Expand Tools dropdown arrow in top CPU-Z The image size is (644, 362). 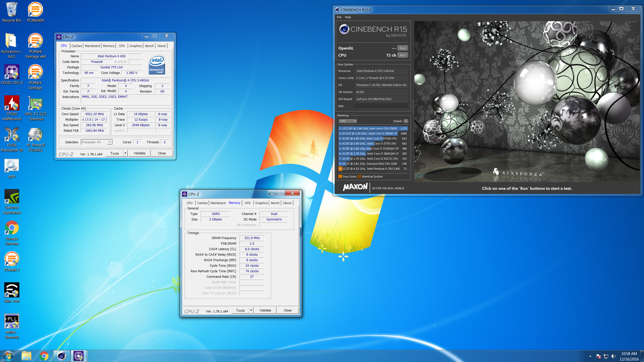[x=125, y=153]
